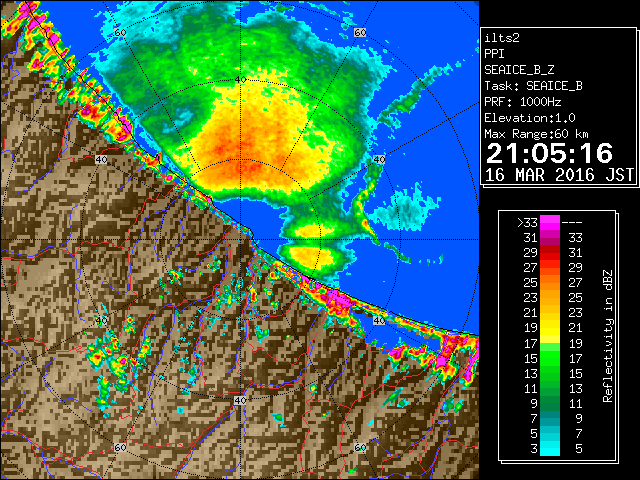Viewport: 640px width, 480px height.
Task: Click the orange legend swatch next to left 25
Action: (x=550, y=282)
